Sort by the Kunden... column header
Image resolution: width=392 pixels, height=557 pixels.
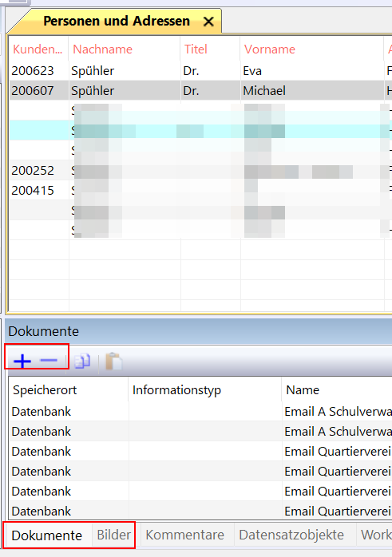coord(38,49)
